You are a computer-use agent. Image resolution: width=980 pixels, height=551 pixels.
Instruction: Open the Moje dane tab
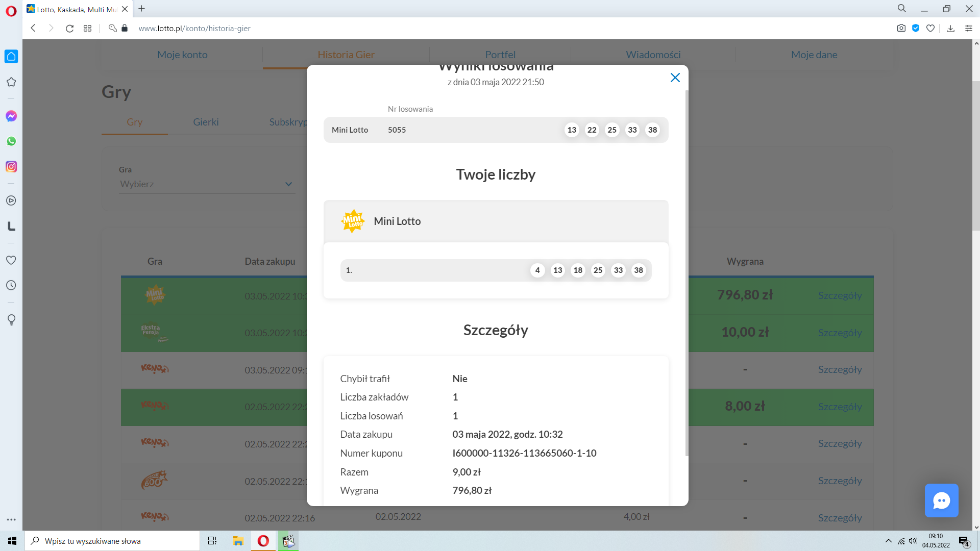point(814,55)
